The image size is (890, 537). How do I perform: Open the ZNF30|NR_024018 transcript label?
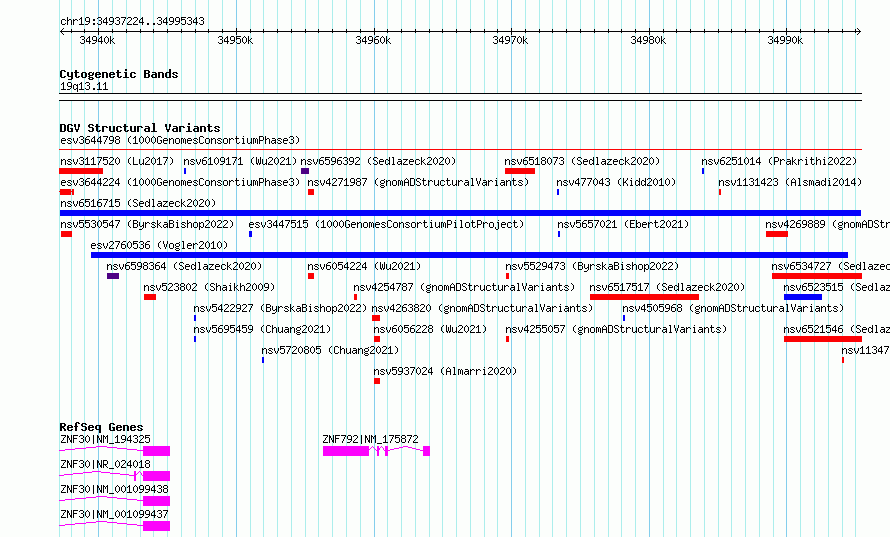106,464
